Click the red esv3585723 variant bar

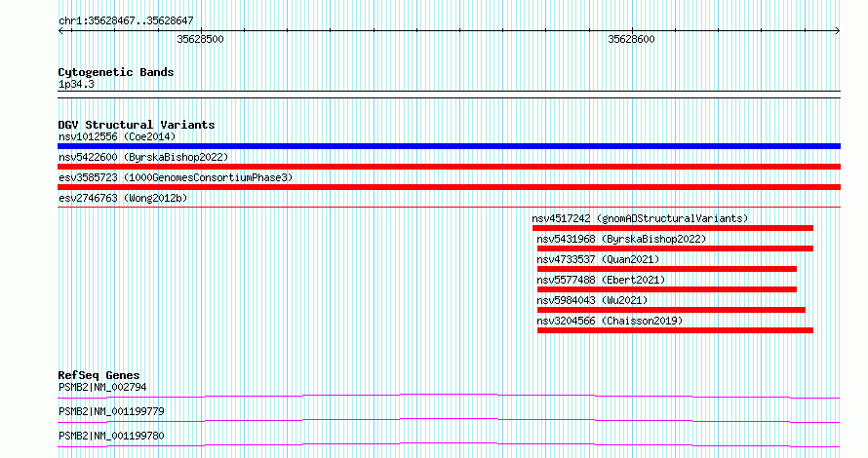pyautogui.click(x=449, y=187)
